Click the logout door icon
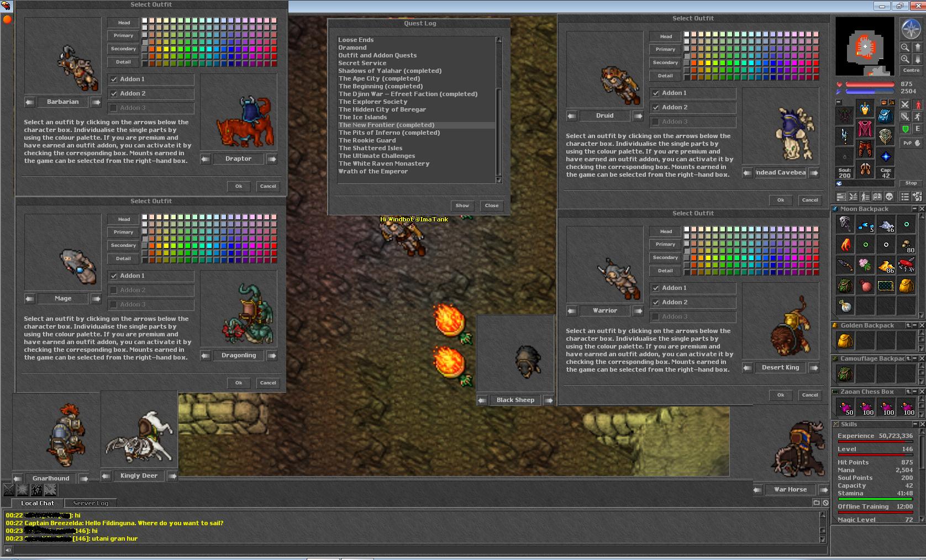 pyautogui.click(x=918, y=196)
